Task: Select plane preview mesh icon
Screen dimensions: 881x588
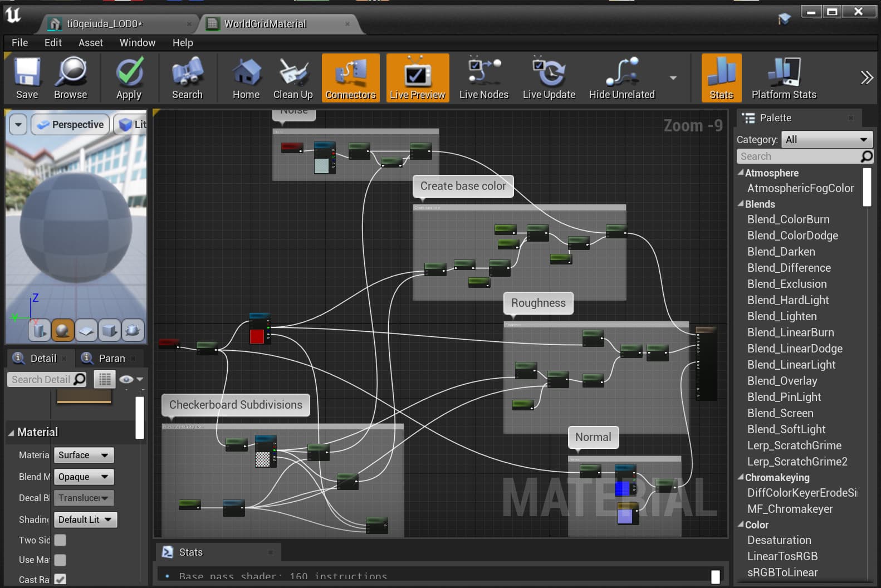Action: [86, 330]
